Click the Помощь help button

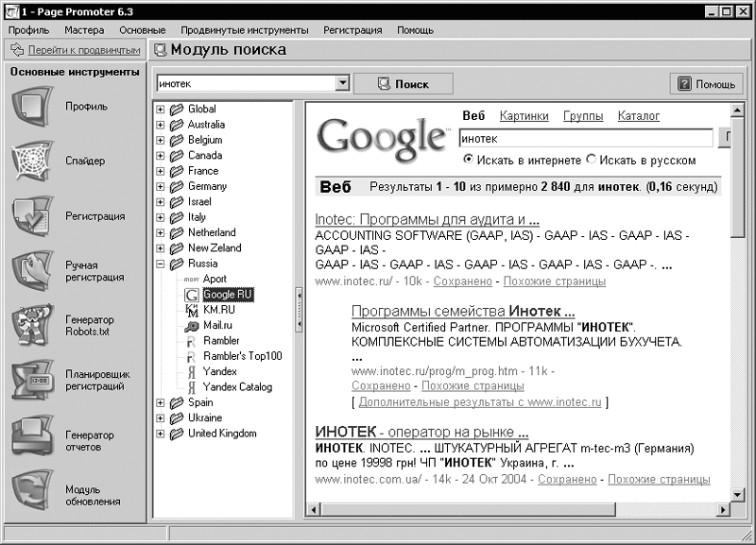click(706, 84)
